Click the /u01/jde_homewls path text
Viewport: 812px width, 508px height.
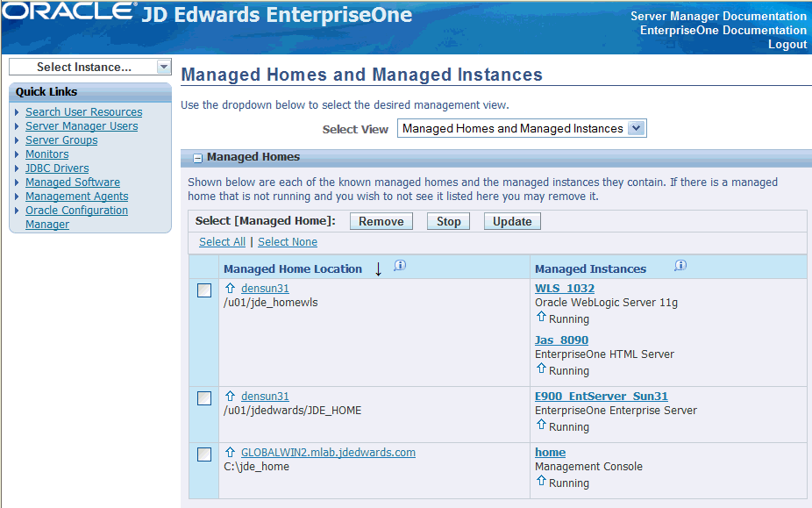[271, 302]
